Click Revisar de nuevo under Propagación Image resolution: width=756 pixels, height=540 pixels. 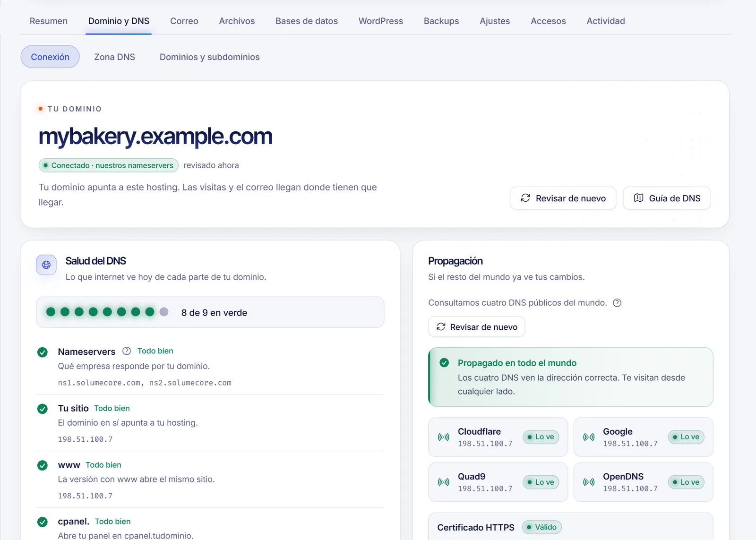pos(476,327)
